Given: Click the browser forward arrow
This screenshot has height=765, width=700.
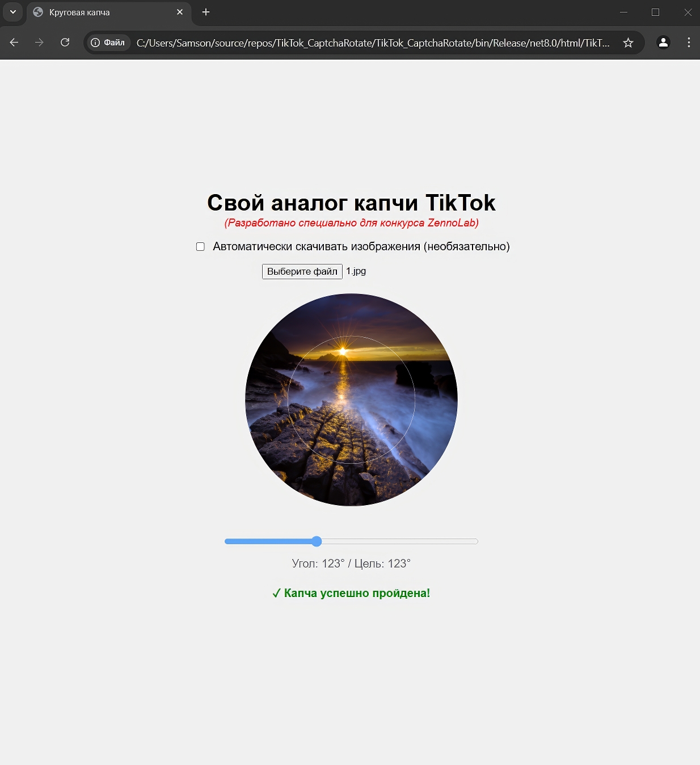Looking at the screenshot, I should pyautogui.click(x=39, y=43).
